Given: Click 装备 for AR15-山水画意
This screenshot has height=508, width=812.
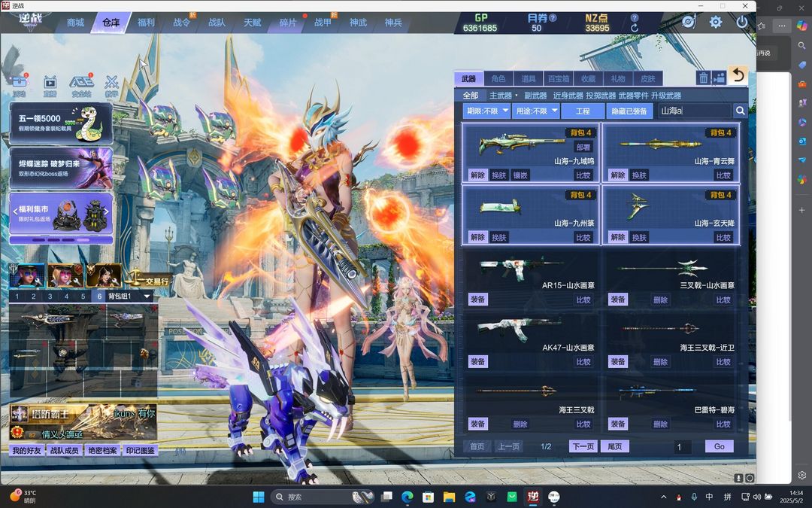Looking at the screenshot, I should tap(478, 299).
